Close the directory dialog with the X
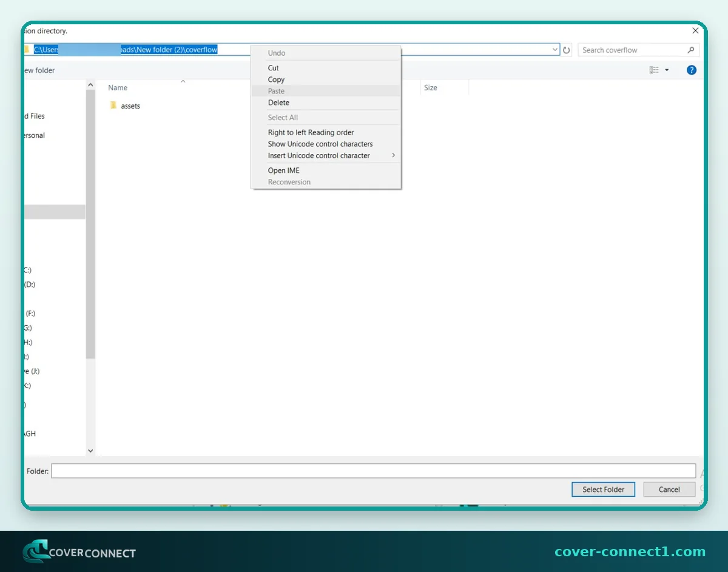The width and height of the screenshot is (728, 572). pyautogui.click(x=695, y=30)
